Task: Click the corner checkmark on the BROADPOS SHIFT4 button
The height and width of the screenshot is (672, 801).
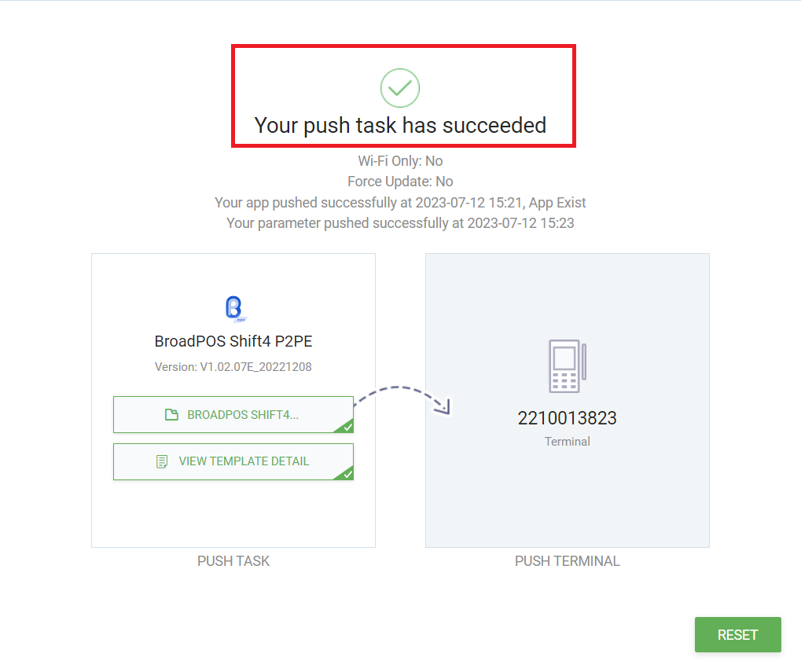Action: (347, 427)
